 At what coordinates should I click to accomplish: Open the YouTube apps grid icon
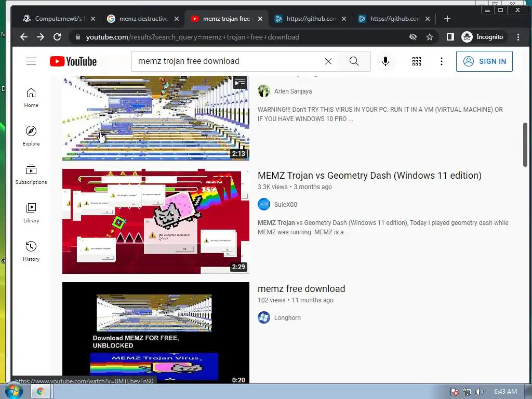click(416, 61)
